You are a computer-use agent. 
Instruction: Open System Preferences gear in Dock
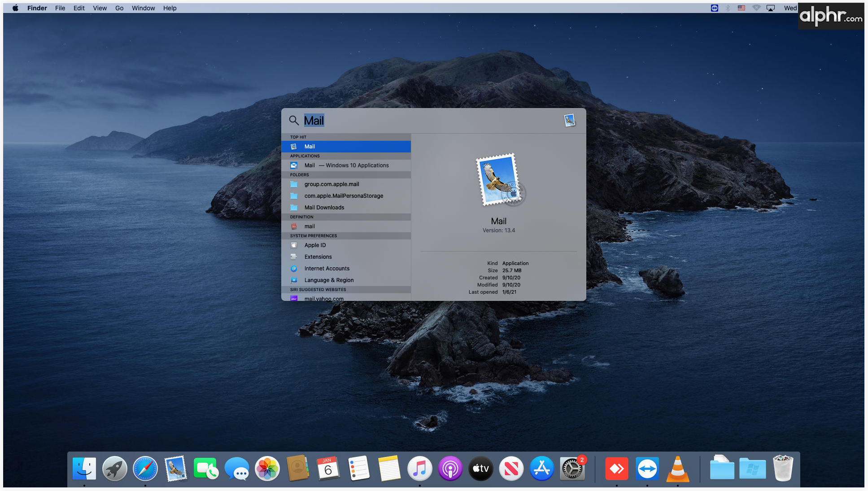pos(572,469)
